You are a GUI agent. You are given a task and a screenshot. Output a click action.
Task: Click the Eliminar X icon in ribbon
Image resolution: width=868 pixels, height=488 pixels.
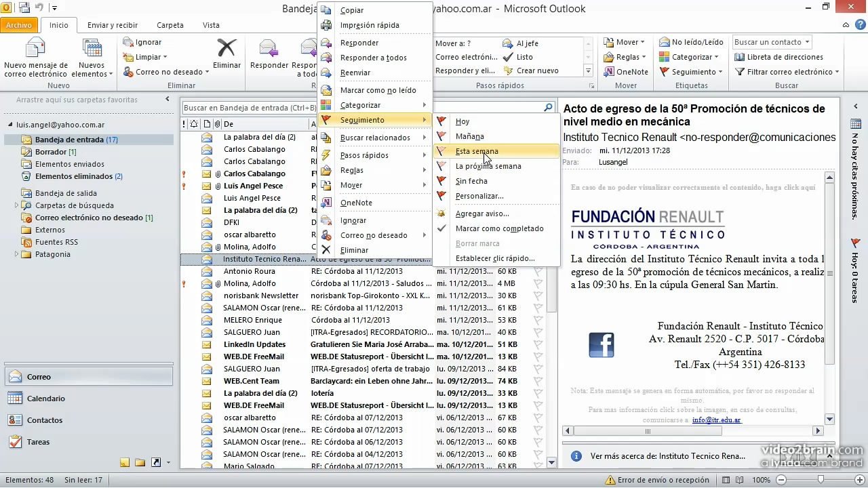(x=226, y=49)
